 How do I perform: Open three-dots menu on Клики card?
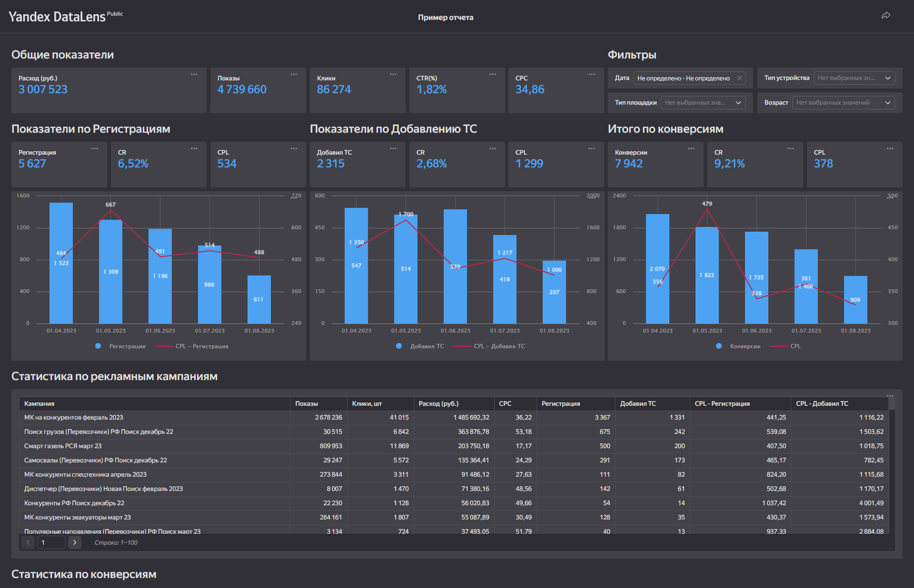click(x=393, y=74)
